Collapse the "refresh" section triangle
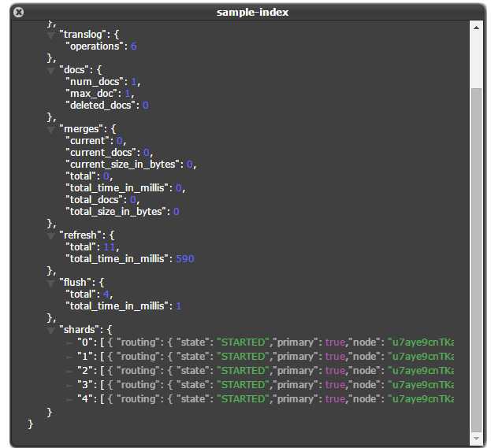This screenshot has height=448, width=491. [51, 235]
